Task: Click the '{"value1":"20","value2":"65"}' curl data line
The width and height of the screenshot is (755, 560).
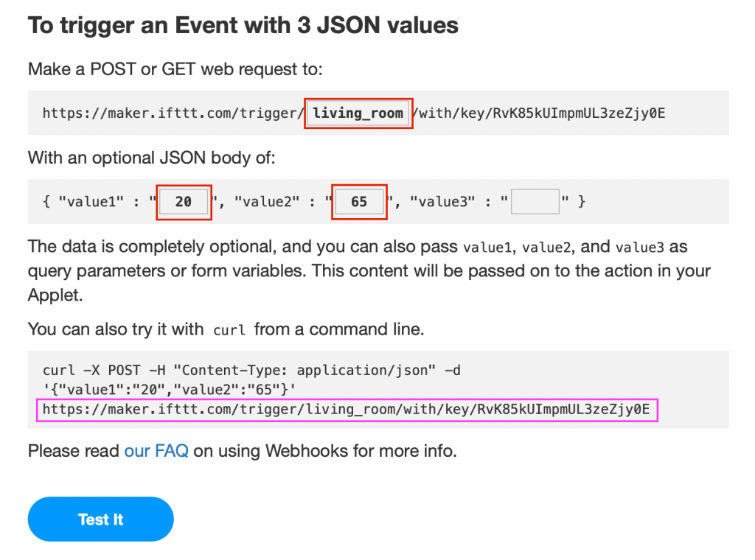Action: (x=169, y=389)
